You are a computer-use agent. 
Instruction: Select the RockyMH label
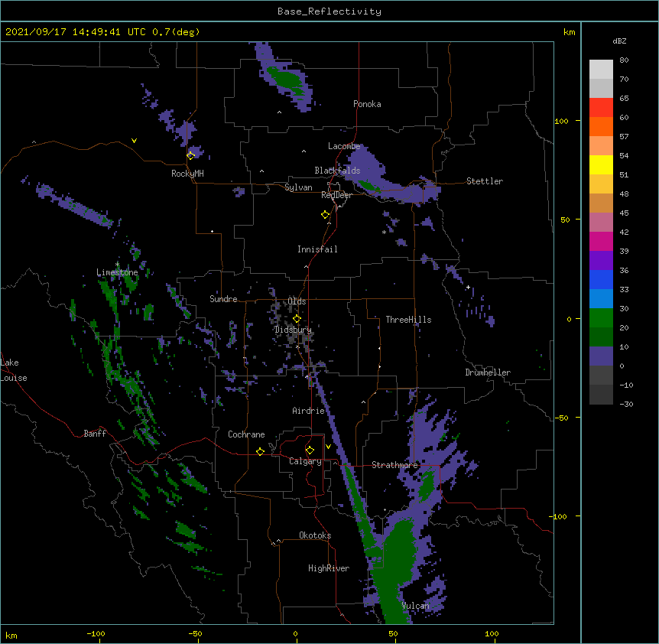tap(187, 174)
